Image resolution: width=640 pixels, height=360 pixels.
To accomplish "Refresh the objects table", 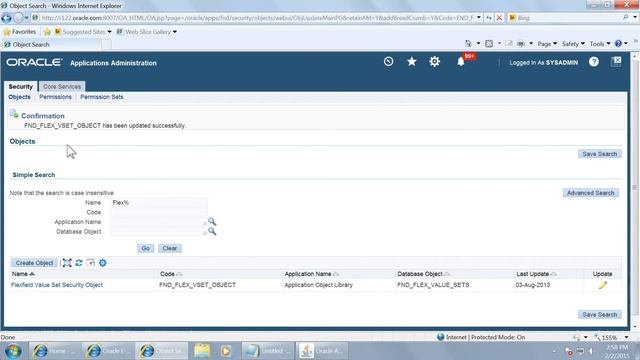I will [79, 263].
